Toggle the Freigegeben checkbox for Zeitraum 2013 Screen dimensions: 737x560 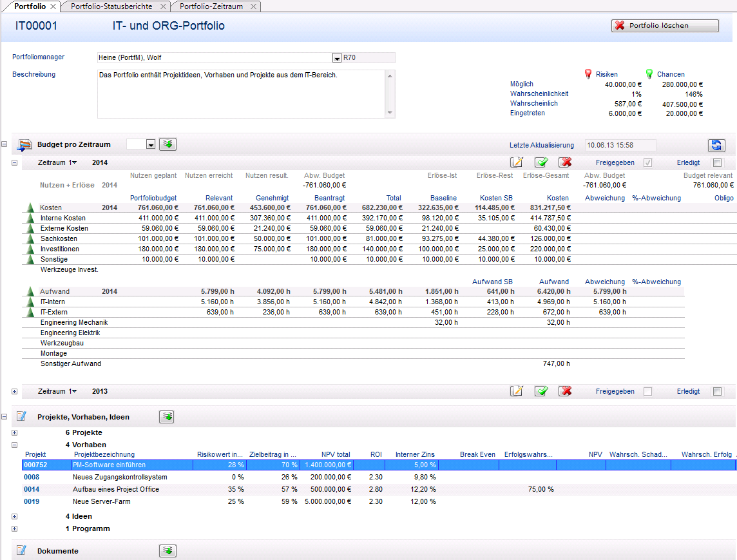tap(648, 392)
